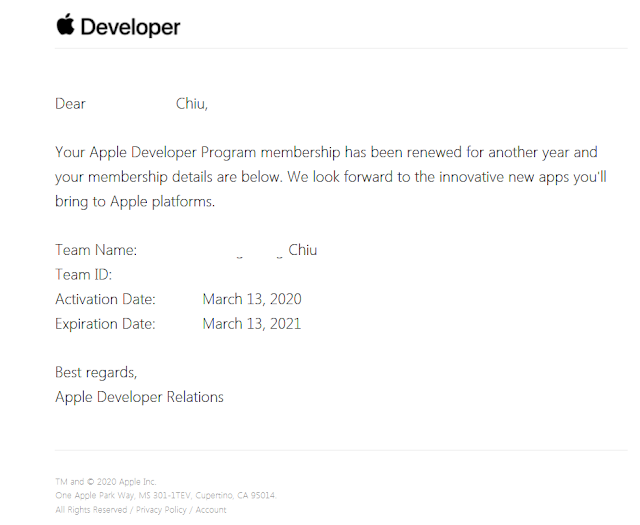Click the All Rights Reserved link

click(91, 509)
